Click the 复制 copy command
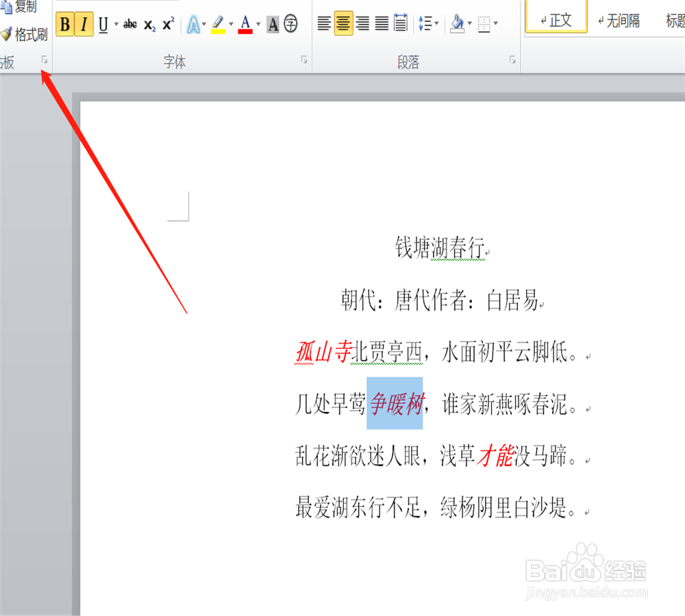The width and height of the screenshot is (685, 616). (25, 6)
